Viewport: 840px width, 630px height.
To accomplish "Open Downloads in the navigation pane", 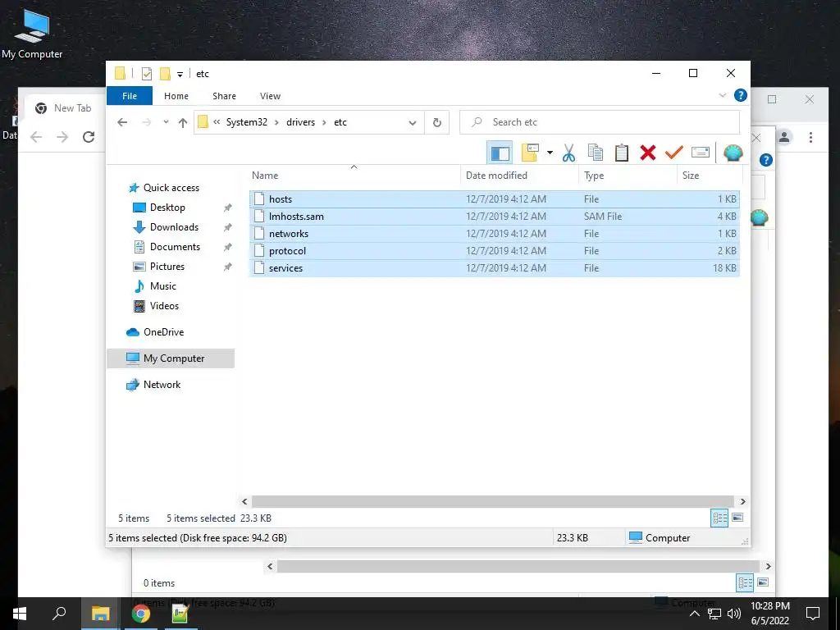I will click(x=166, y=227).
